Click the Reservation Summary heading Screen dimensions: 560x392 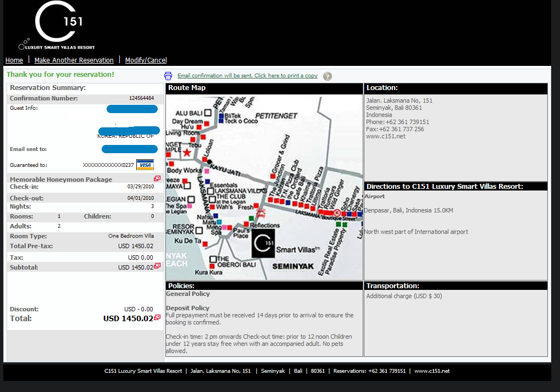pos(48,88)
